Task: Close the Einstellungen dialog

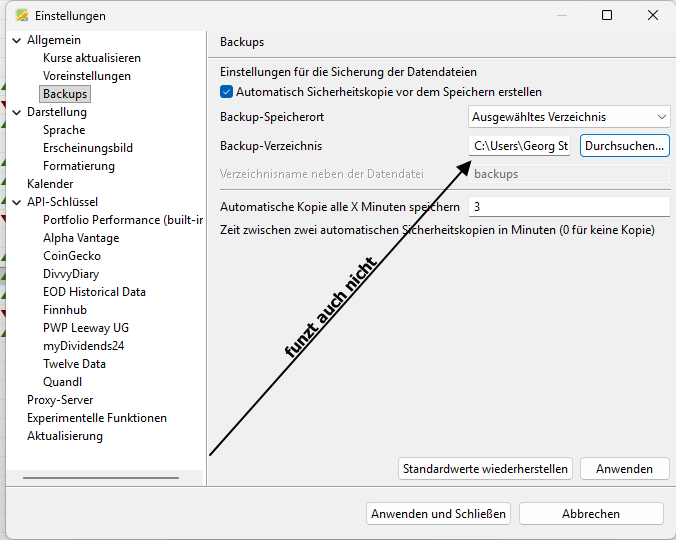Action: coord(653,16)
